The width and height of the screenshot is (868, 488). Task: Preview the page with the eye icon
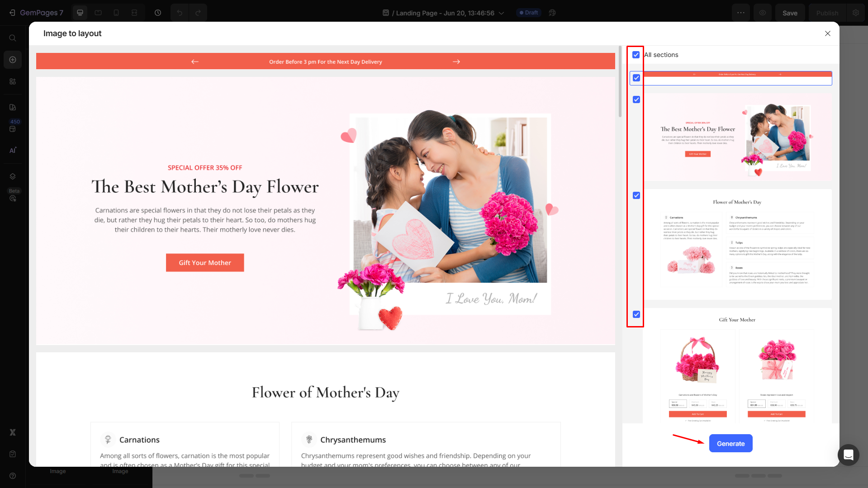click(763, 13)
